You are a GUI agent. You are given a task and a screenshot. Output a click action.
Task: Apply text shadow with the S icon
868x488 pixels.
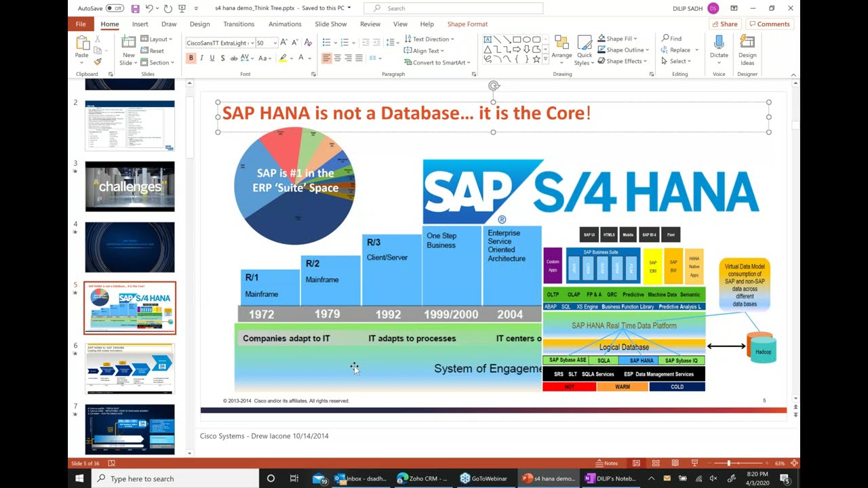click(x=222, y=58)
